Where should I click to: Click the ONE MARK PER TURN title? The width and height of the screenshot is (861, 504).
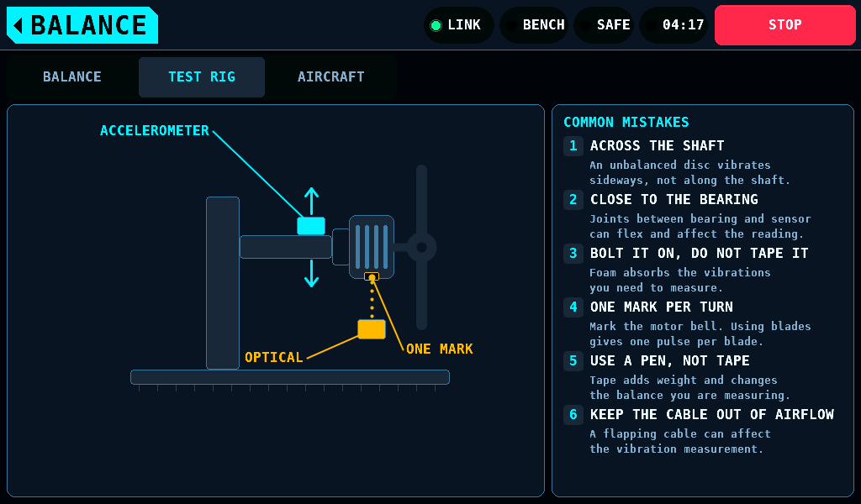pos(661,307)
